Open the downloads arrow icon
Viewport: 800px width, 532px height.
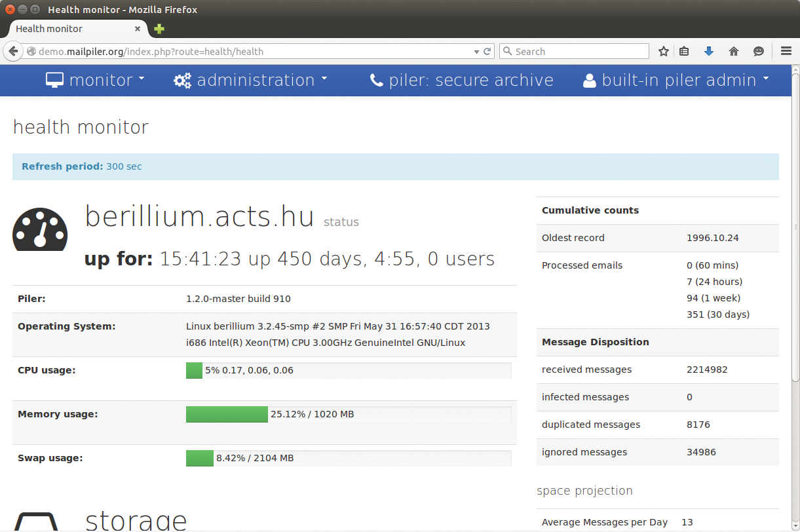pos(708,51)
